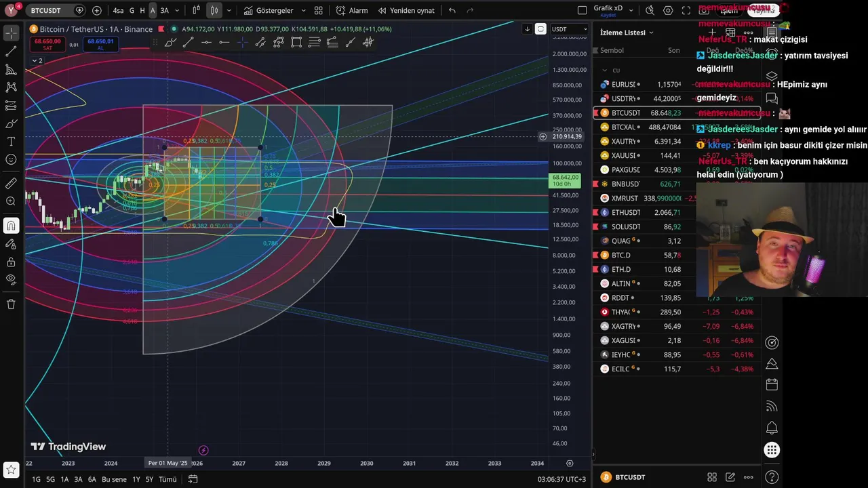Screen dimensions: 868x488
Task: Select the candlestick chart style
Action: (x=214, y=10)
